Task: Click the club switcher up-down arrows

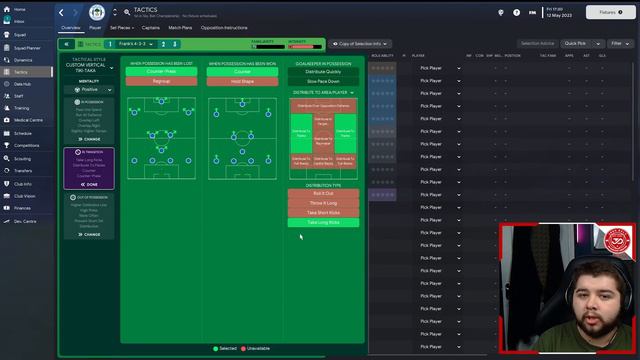Action: pyautogui.click(x=115, y=13)
